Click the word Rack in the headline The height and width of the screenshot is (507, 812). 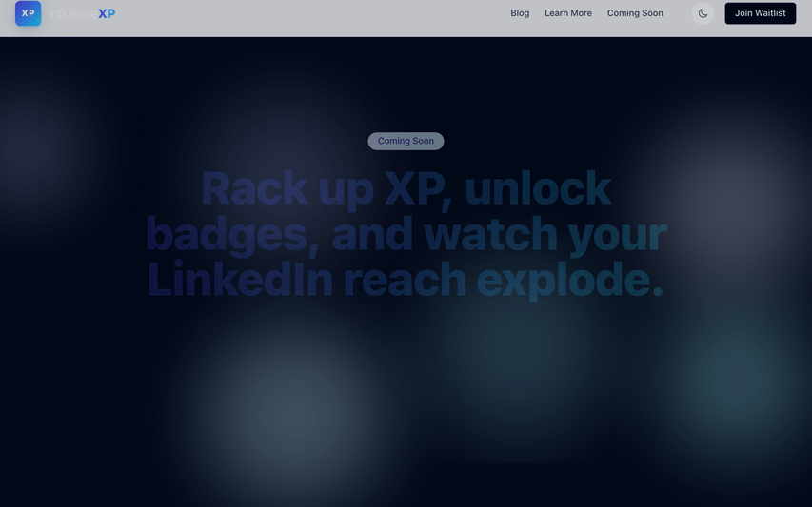point(254,188)
